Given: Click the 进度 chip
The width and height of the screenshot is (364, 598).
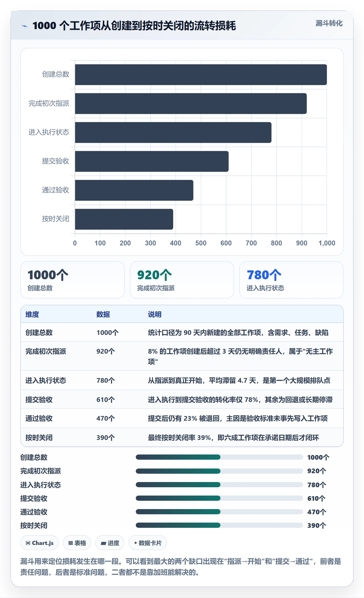Looking at the screenshot, I should 110,543.
